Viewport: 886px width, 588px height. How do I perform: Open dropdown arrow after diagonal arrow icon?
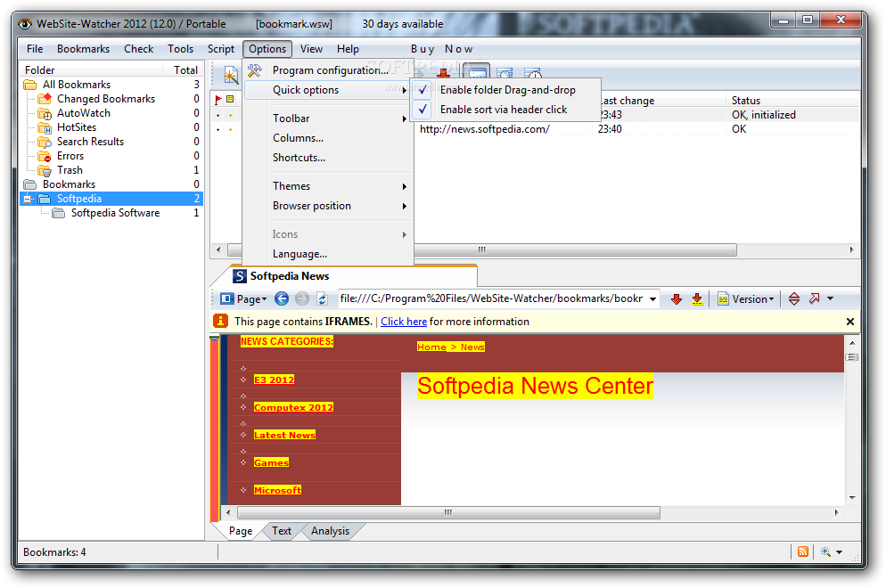point(830,298)
